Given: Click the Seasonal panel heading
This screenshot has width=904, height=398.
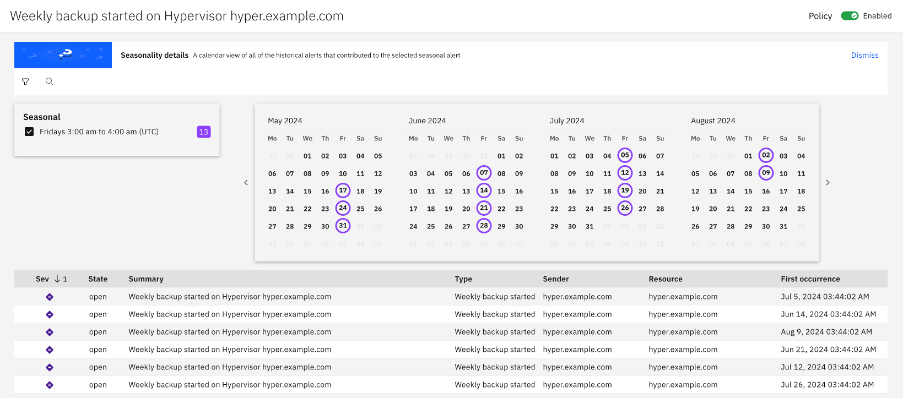Looking at the screenshot, I should coord(42,117).
